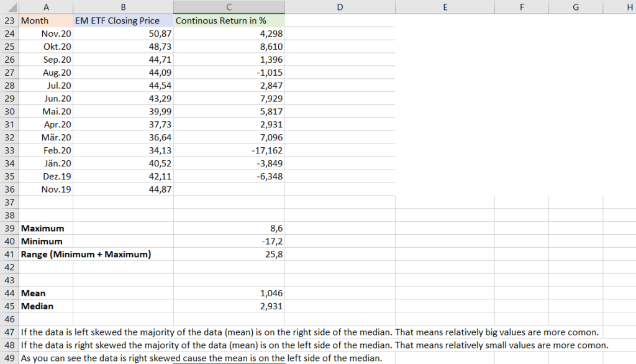This screenshot has width=636, height=364.
Task: Click closing price 39,99
Action: coord(124,112)
